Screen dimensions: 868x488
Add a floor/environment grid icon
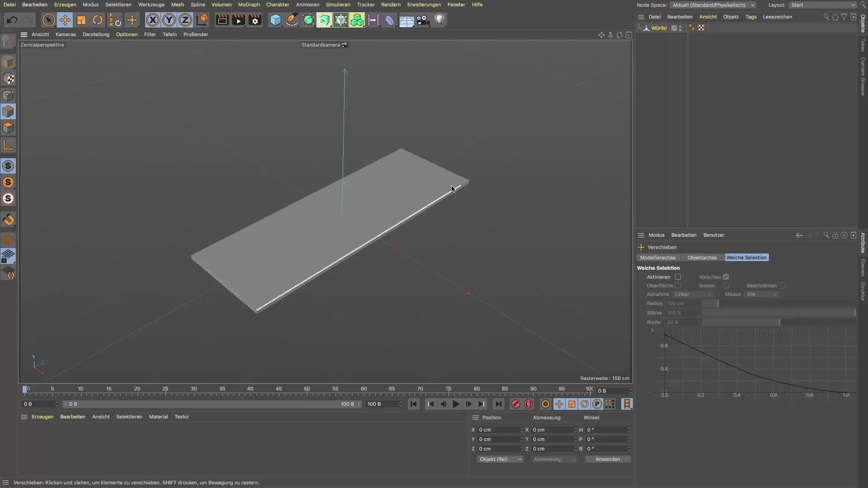point(406,20)
